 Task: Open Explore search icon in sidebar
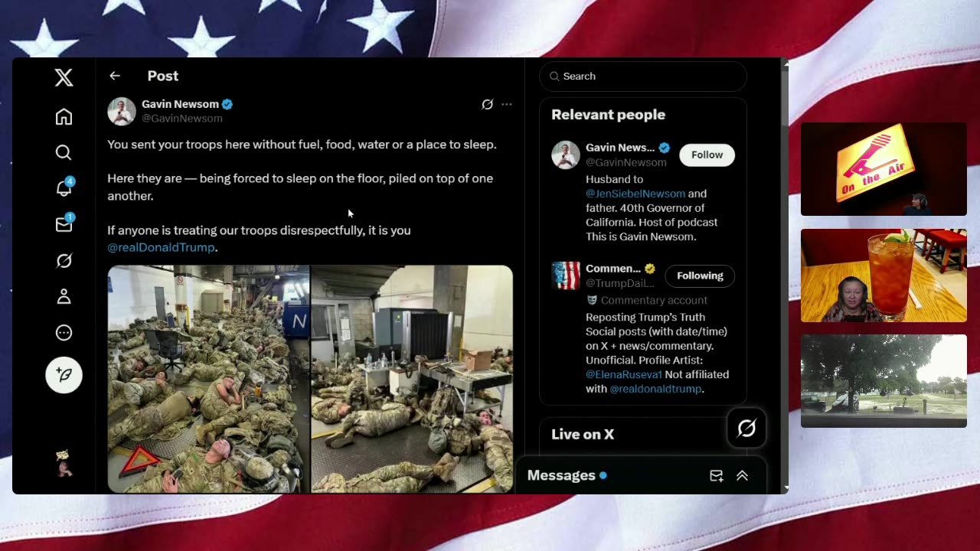pos(64,153)
